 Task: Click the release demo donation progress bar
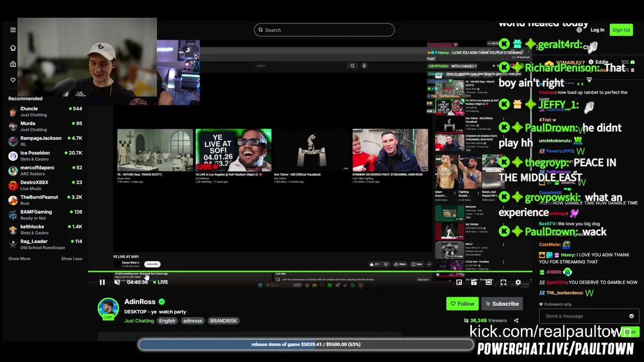coord(306,344)
